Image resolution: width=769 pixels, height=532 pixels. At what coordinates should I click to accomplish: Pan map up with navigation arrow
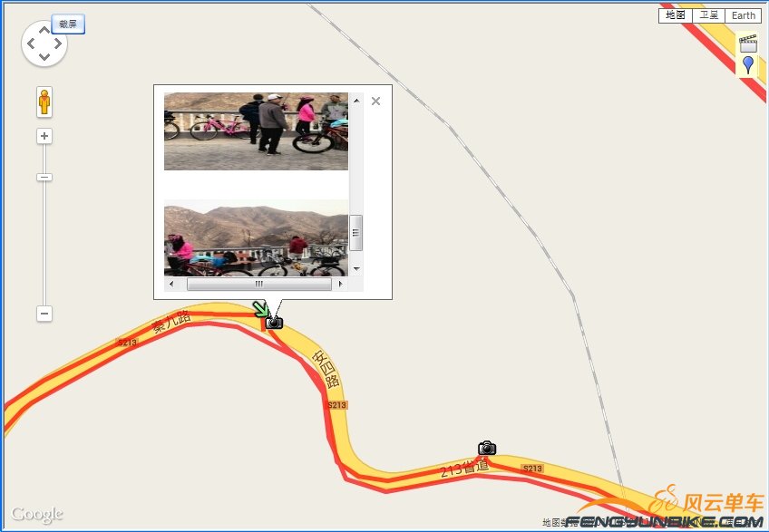(x=44, y=30)
